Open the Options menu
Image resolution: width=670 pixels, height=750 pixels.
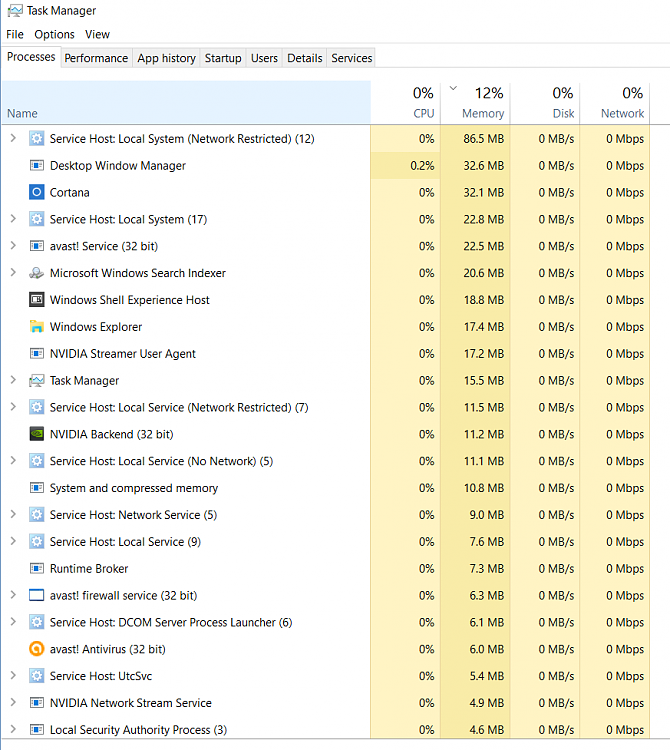click(x=54, y=34)
